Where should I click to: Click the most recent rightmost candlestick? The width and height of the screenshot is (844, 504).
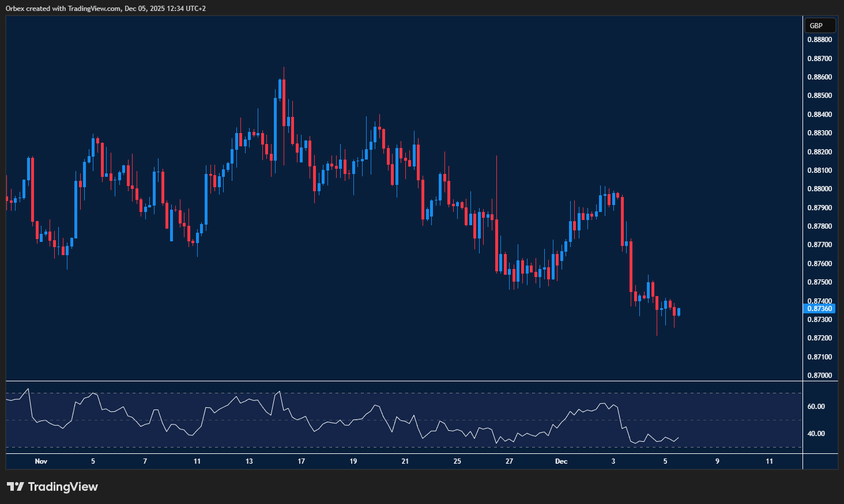(679, 312)
